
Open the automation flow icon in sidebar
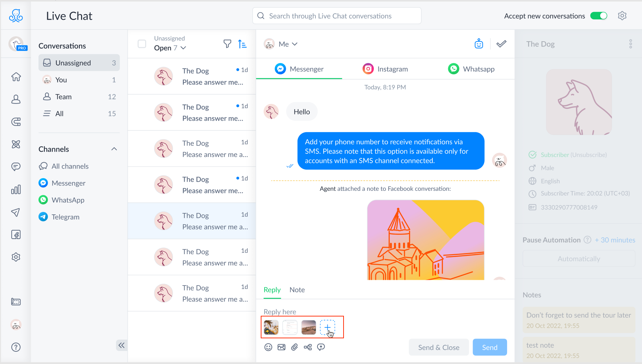pyautogui.click(x=16, y=144)
